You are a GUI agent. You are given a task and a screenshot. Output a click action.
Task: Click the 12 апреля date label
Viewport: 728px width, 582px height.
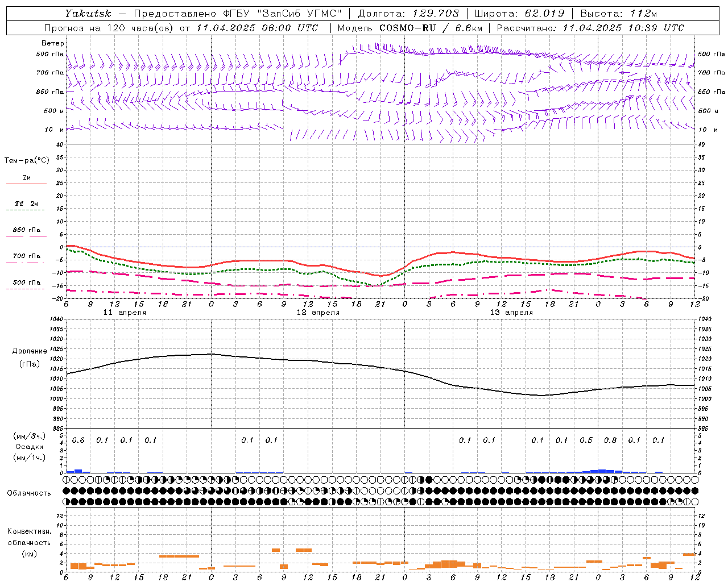coord(318,313)
